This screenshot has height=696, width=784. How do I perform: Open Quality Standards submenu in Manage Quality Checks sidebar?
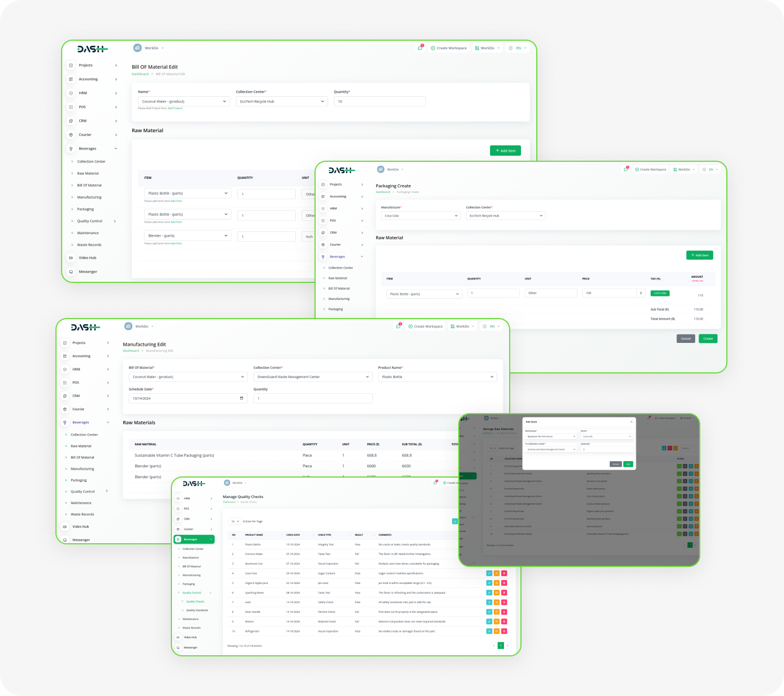click(197, 611)
